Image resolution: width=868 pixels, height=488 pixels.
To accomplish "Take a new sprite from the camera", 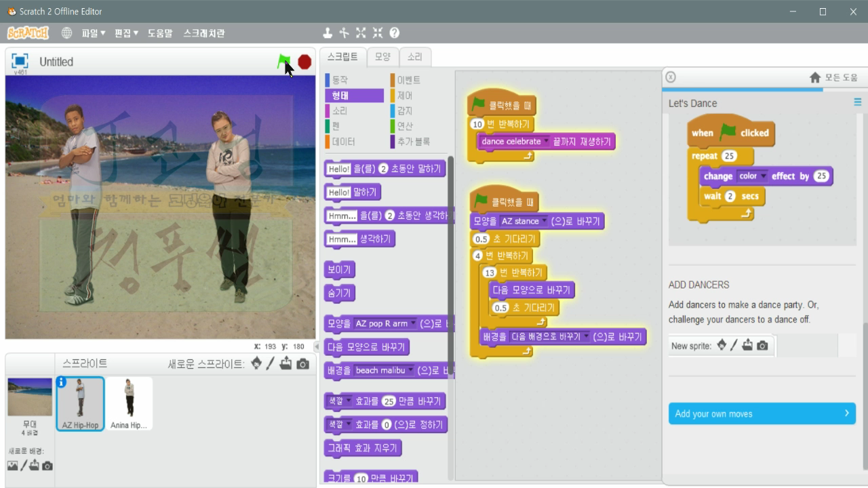I will point(302,364).
